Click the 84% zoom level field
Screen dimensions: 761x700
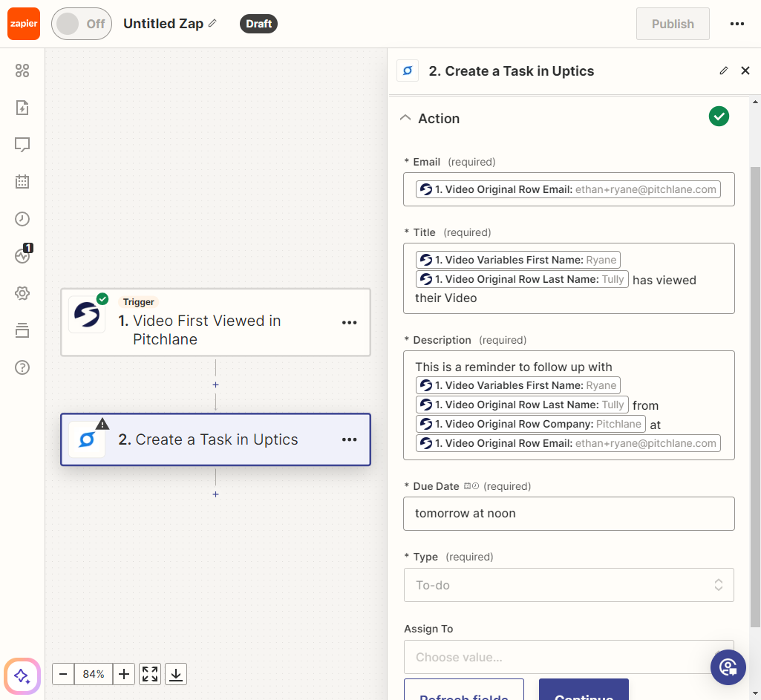[x=94, y=674]
